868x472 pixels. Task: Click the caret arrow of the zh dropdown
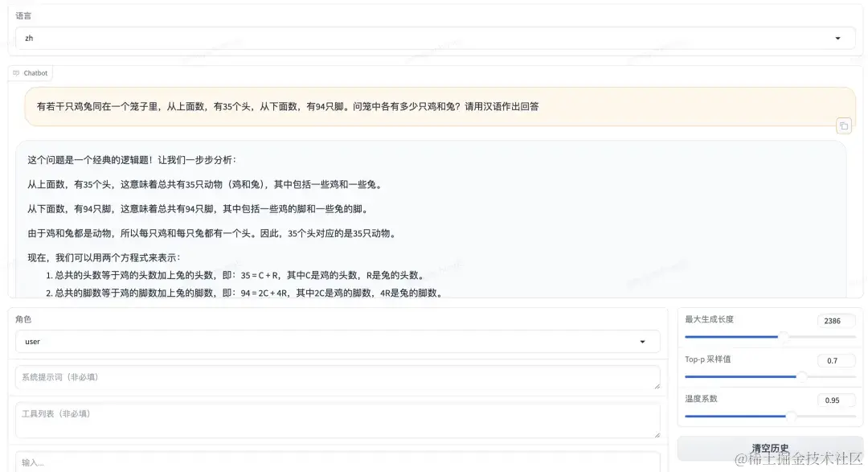tap(839, 38)
